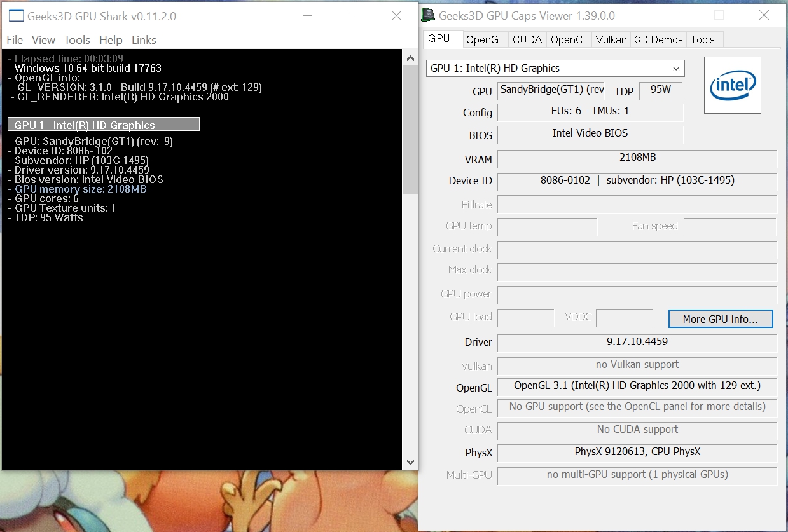Click the GPU Shark scrollbar up arrow

point(410,58)
